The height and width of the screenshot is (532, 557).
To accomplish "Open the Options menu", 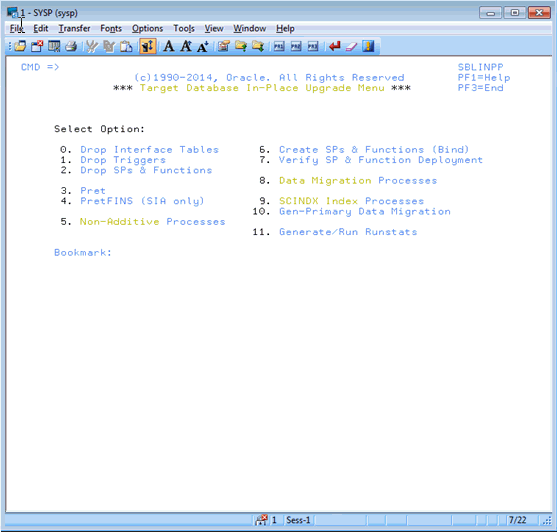I will [147, 28].
